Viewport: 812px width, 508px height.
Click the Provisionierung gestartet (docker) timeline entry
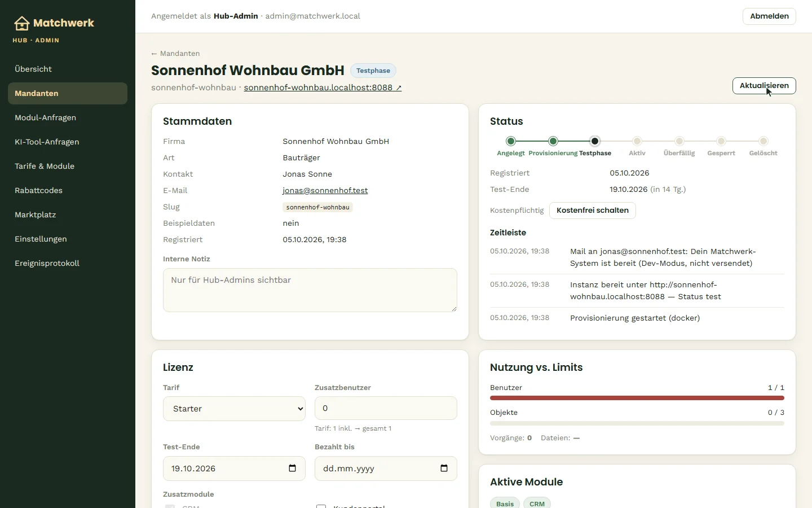coord(637,318)
